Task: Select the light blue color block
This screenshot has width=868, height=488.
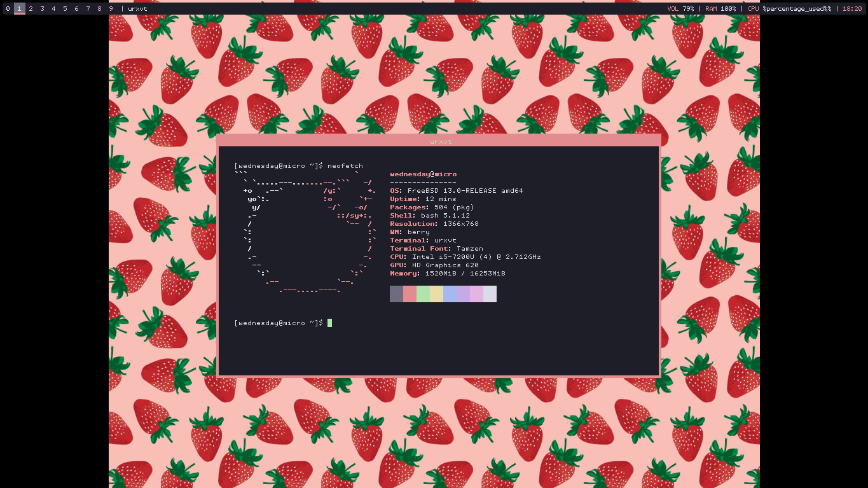Action: 450,294
